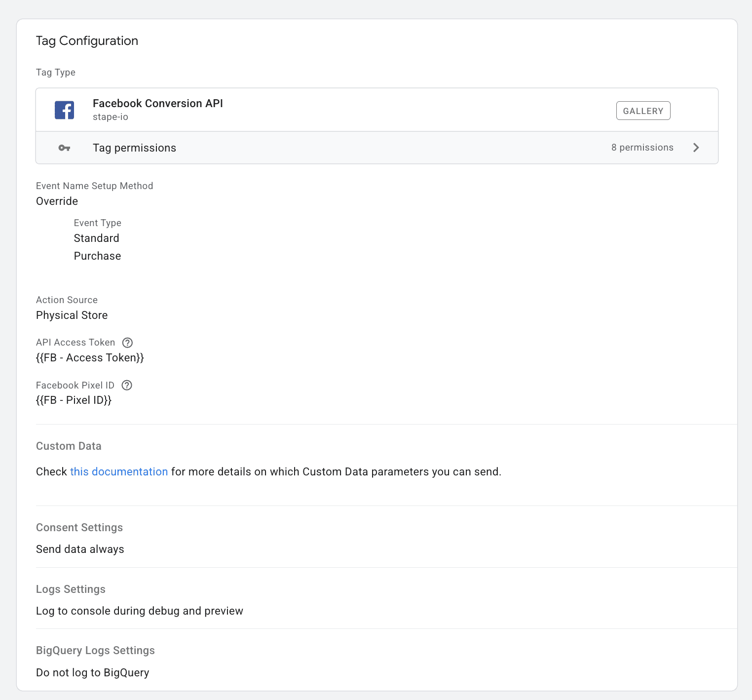This screenshot has width=752, height=700.
Task: Open the Custom Data section heading
Action: (69, 446)
